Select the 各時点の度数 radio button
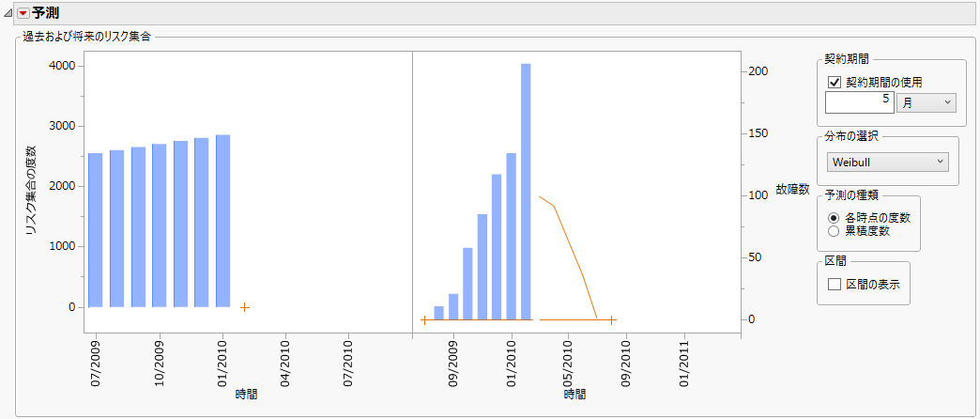This screenshot has height=419, width=980. click(x=834, y=218)
